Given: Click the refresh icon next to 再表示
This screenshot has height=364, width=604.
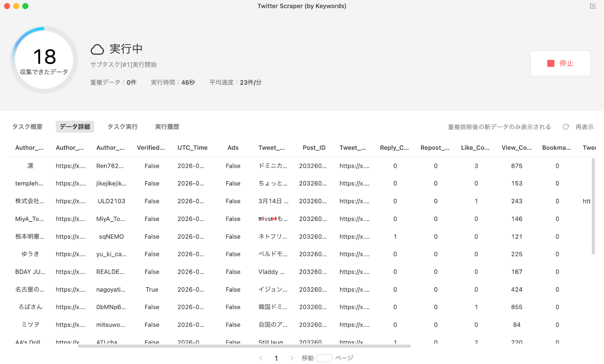Looking at the screenshot, I should pyautogui.click(x=565, y=127).
